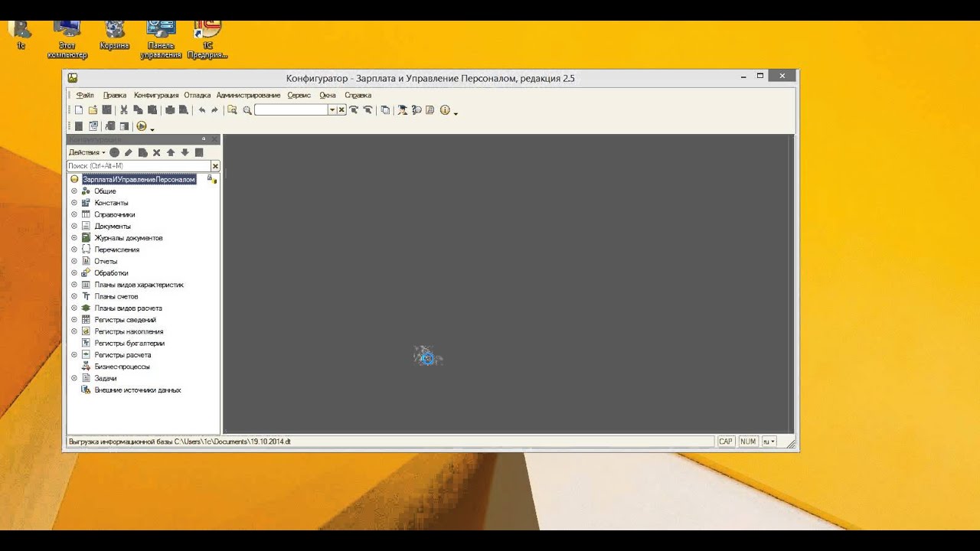Open the toolbar search combo dropdown arrow
Viewport: 980px width, 551px height.
(332, 110)
